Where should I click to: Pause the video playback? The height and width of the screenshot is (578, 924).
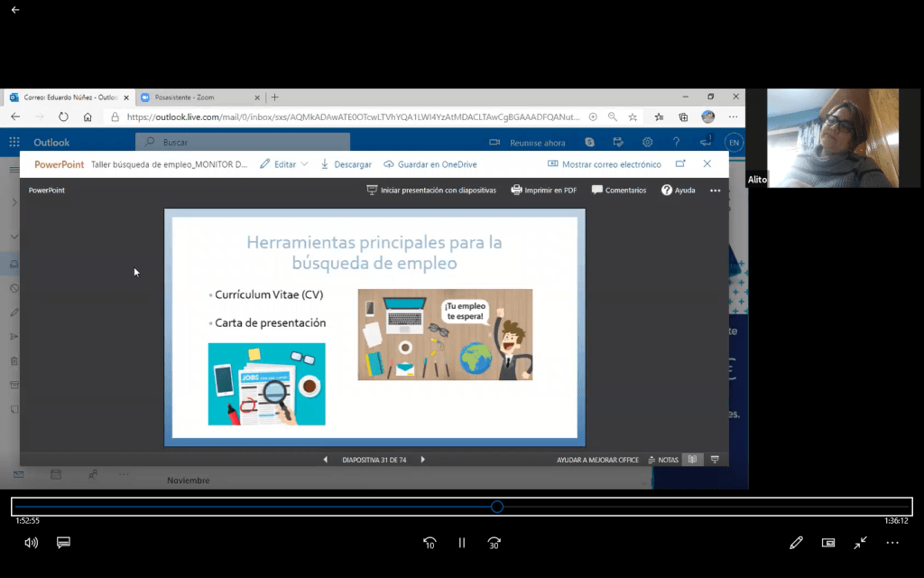click(462, 543)
